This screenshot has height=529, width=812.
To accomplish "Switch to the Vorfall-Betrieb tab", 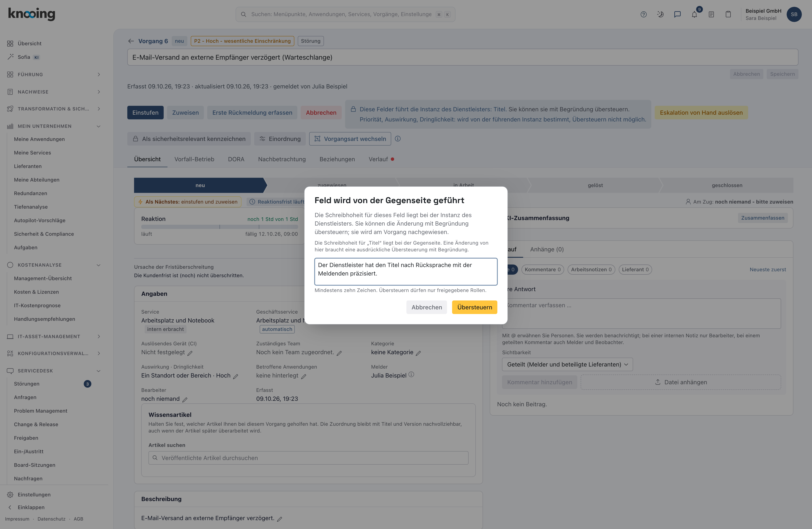I will (x=194, y=159).
